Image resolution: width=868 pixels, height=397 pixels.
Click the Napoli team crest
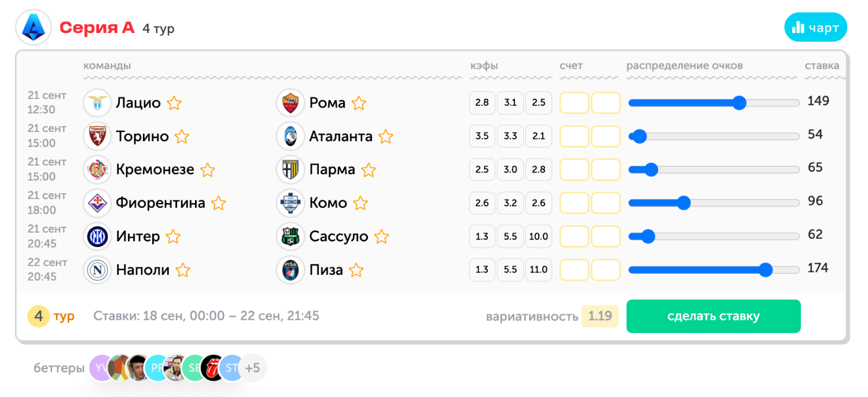pyautogui.click(x=97, y=270)
